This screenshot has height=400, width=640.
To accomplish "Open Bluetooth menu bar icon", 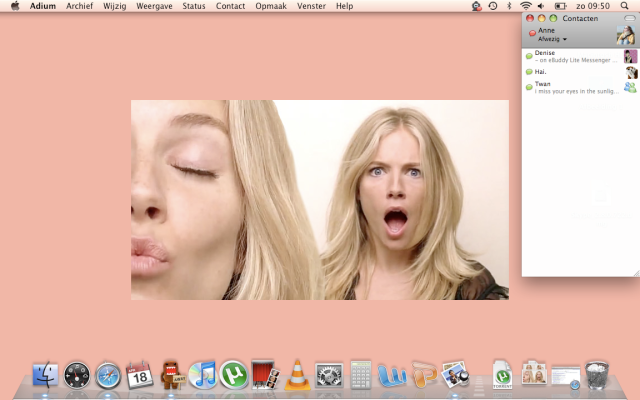I will [x=509, y=6].
